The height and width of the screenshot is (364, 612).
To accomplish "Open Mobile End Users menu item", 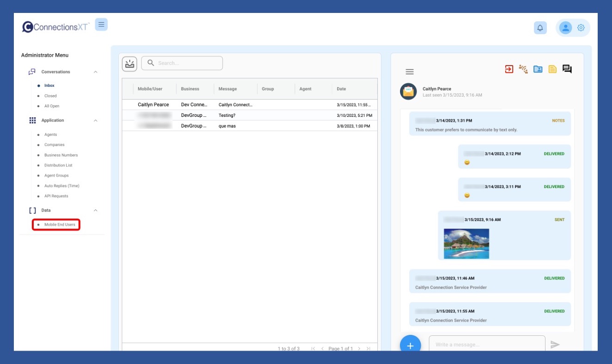I will click(60, 225).
